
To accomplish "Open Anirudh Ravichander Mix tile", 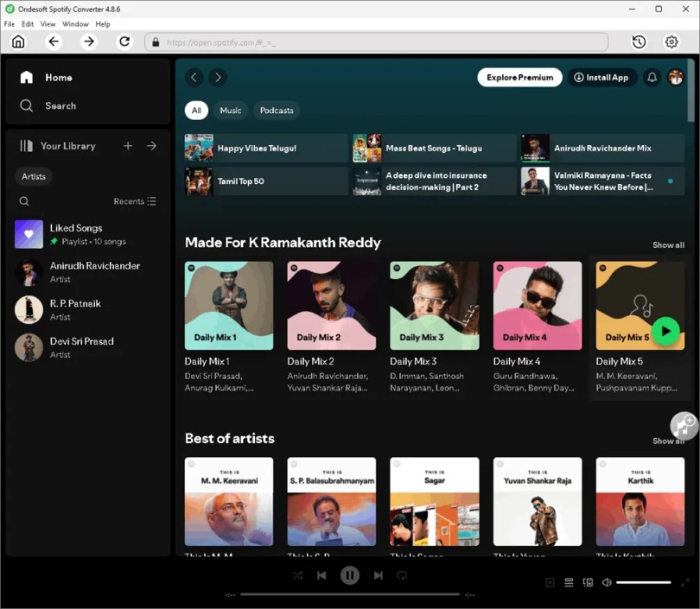I will pyautogui.click(x=602, y=148).
